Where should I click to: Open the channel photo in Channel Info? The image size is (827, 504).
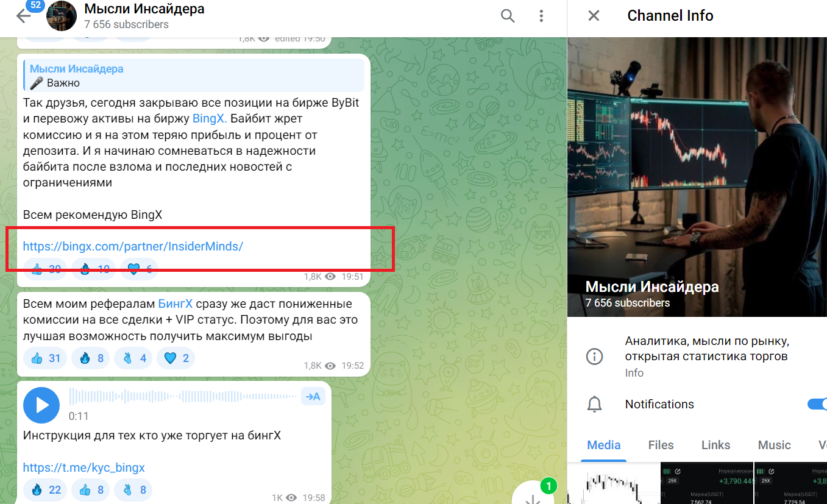click(x=697, y=177)
